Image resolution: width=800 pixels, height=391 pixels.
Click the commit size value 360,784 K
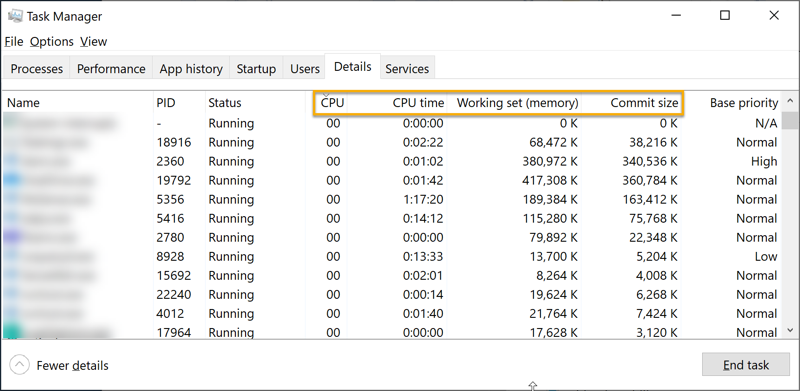point(650,180)
